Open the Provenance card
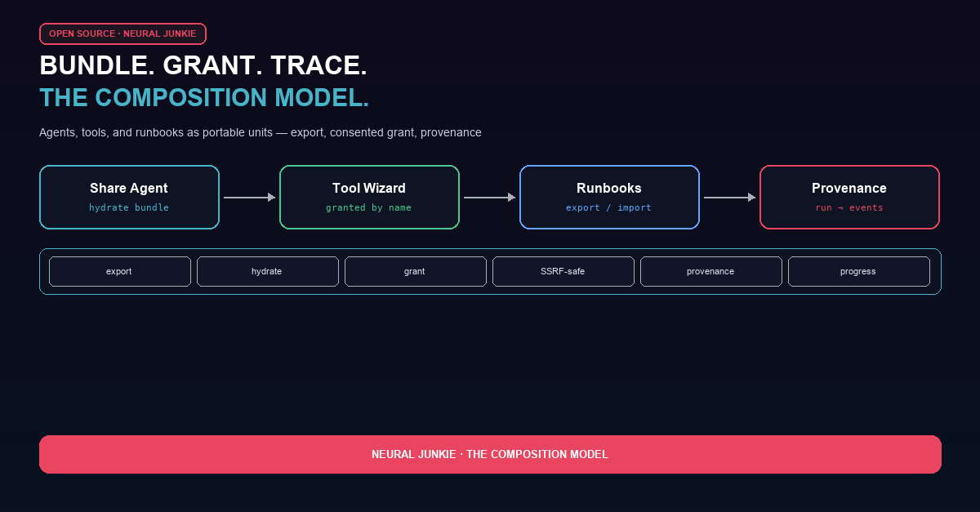Image resolution: width=980 pixels, height=512 pixels. (x=849, y=197)
